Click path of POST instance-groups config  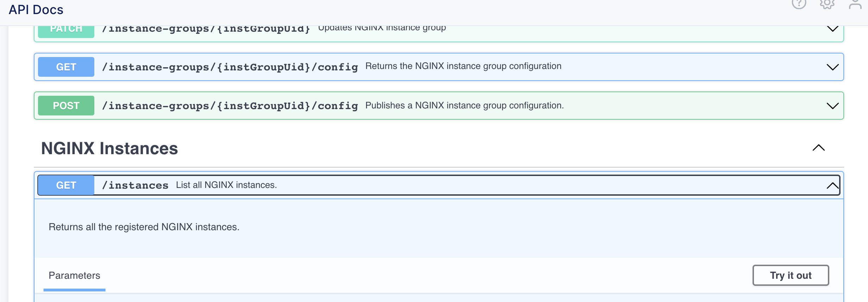[x=230, y=106]
